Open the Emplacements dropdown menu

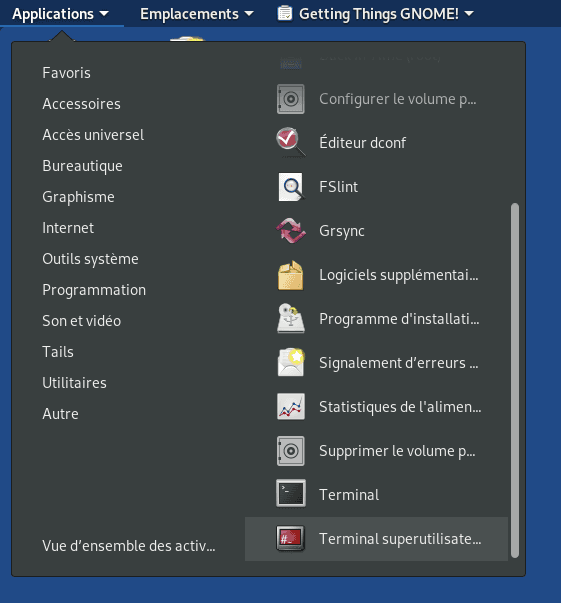[196, 14]
